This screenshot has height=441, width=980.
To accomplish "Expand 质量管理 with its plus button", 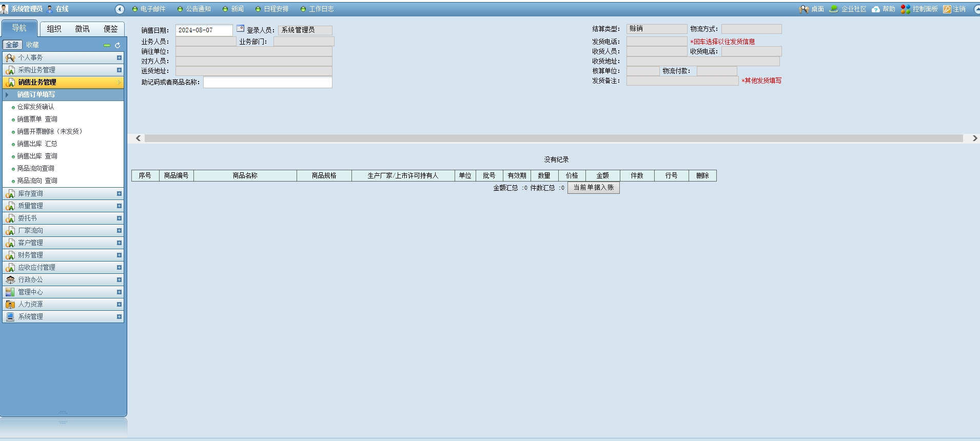I will tap(119, 206).
